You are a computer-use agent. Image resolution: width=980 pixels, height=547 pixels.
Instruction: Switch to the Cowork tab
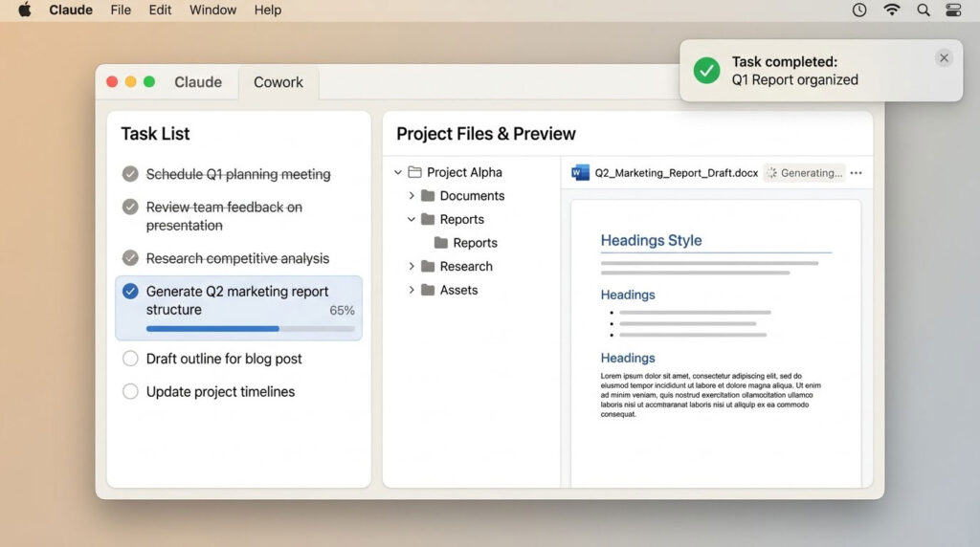(x=278, y=82)
